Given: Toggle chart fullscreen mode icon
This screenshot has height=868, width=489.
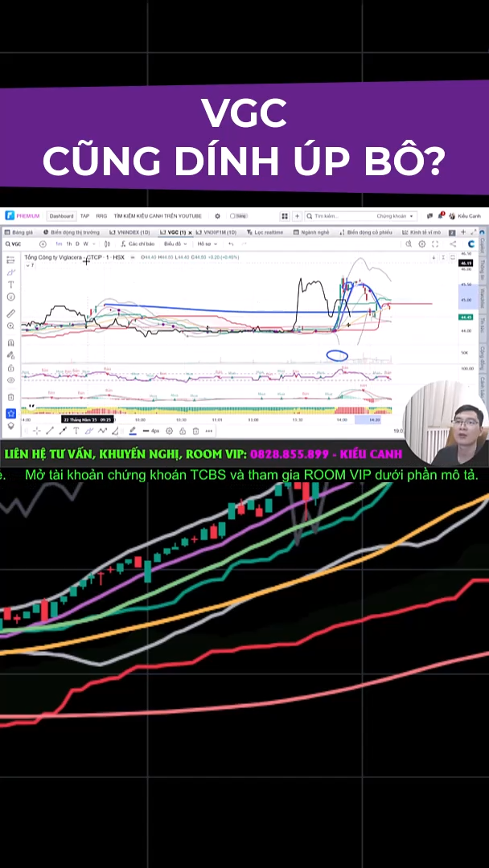Looking at the screenshot, I should pos(435,244).
